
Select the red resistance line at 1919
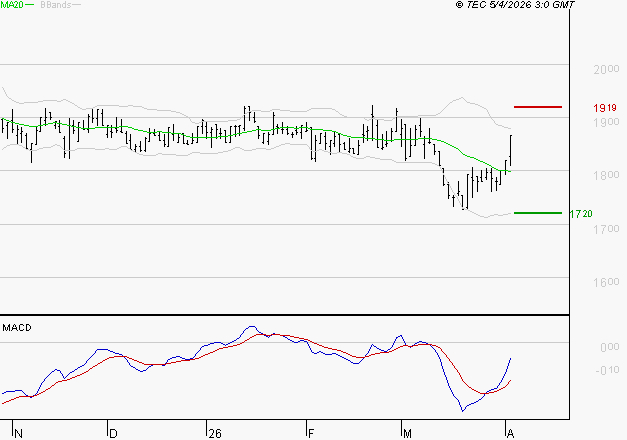click(537, 106)
